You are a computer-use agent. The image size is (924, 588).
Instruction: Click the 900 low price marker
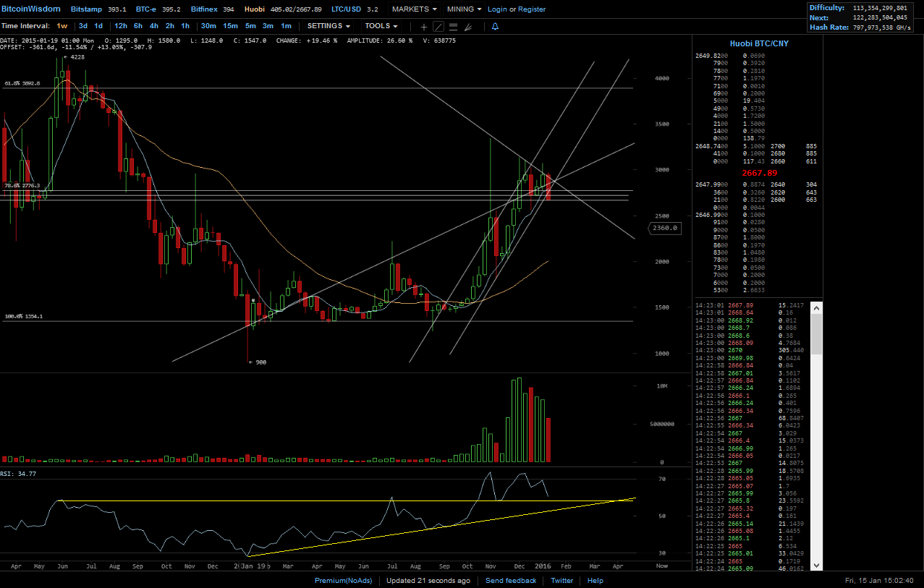tap(258, 362)
